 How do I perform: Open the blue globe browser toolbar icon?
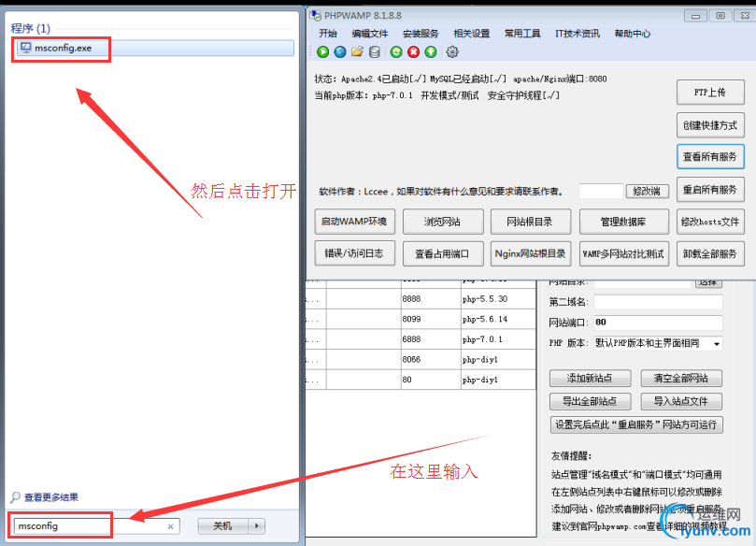click(340, 52)
